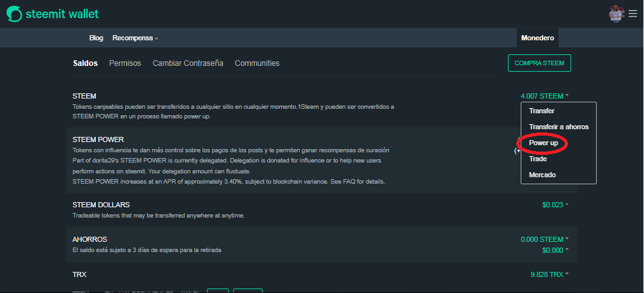
Task: Open the hamburger menu icon
Action: point(632,14)
